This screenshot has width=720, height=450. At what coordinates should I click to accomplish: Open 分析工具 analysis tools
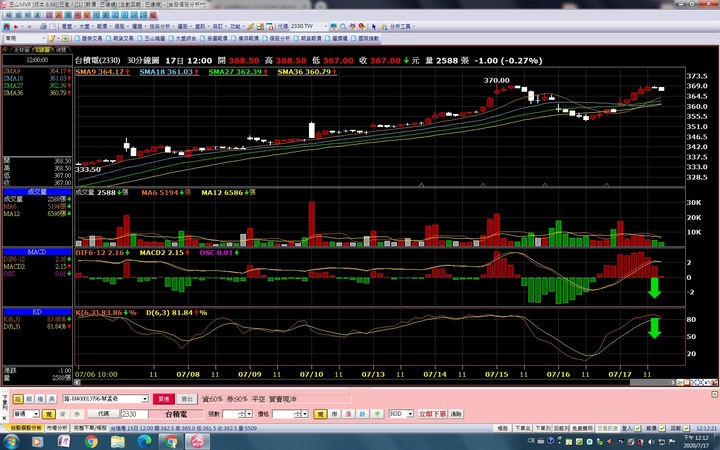click(x=400, y=27)
